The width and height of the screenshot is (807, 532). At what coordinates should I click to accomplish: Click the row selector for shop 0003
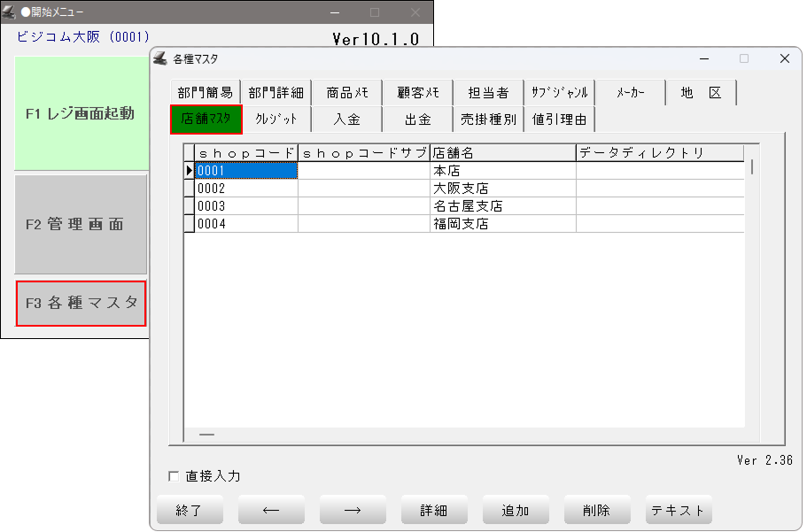(189, 206)
